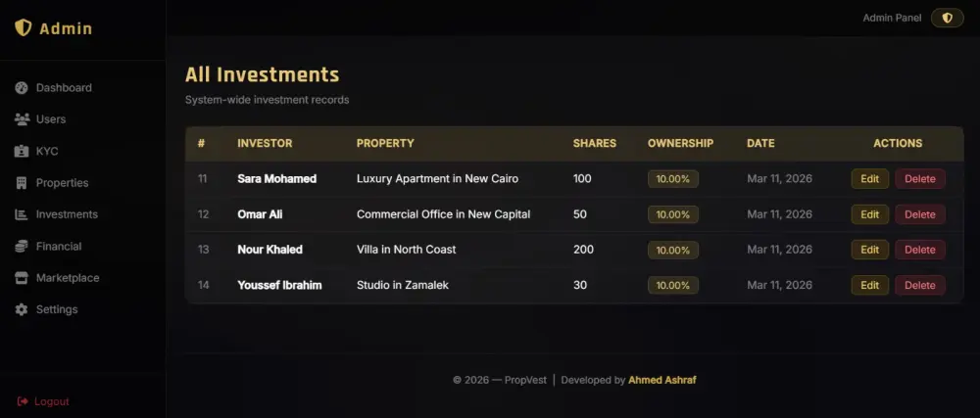The width and height of the screenshot is (980, 418).
Task: Click the 10.00% ownership badge for Omar Ali
Action: coord(672,214)
